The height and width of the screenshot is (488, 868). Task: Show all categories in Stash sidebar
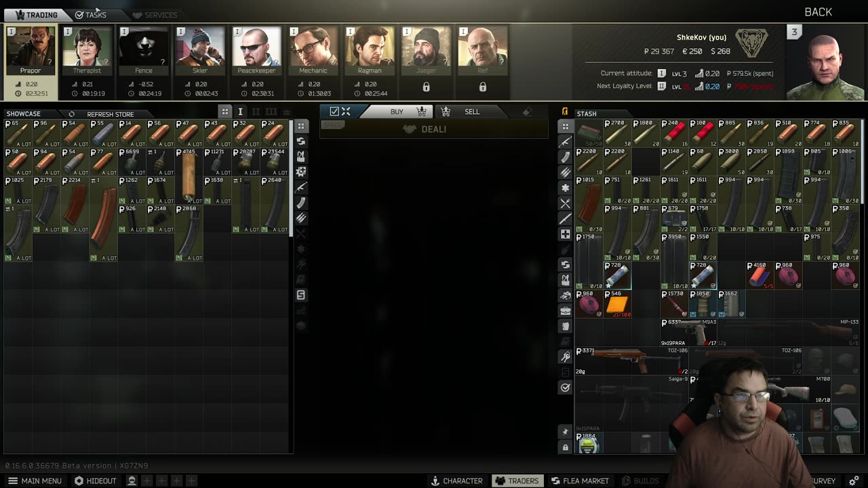(x=565, y=126)
